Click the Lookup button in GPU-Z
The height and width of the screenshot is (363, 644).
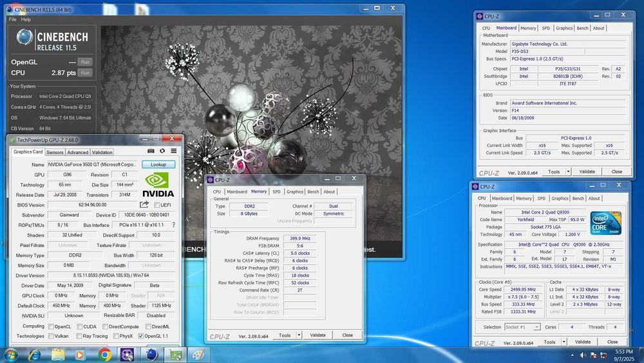tap(158, 164)
